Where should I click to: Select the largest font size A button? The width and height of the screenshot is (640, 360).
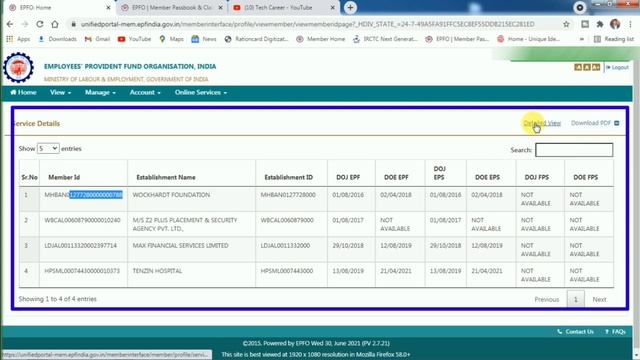(596, 67)
